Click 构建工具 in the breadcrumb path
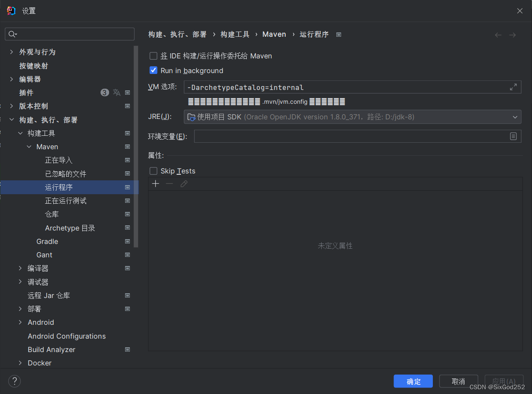Image resolution: width=532 pixels, height=394 pixels. [x=235, y=35]
